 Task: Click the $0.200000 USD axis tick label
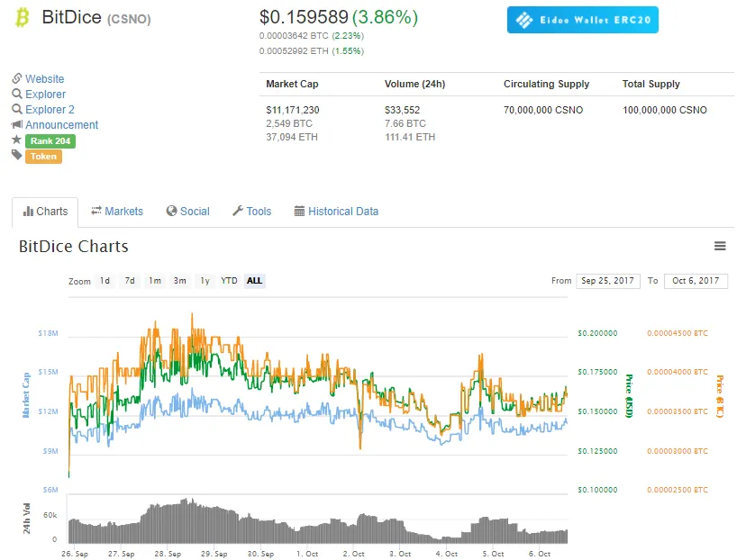pyautogui.click(x=597, y=333)
